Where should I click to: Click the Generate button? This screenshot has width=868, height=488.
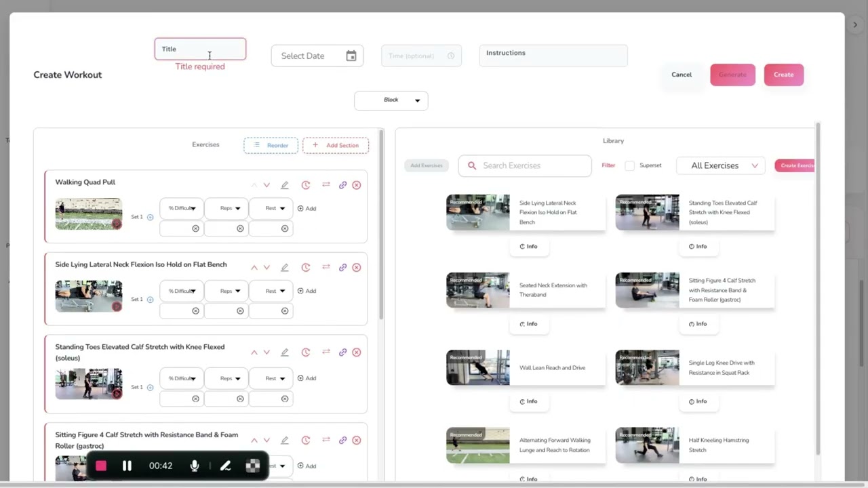(732, 75)
